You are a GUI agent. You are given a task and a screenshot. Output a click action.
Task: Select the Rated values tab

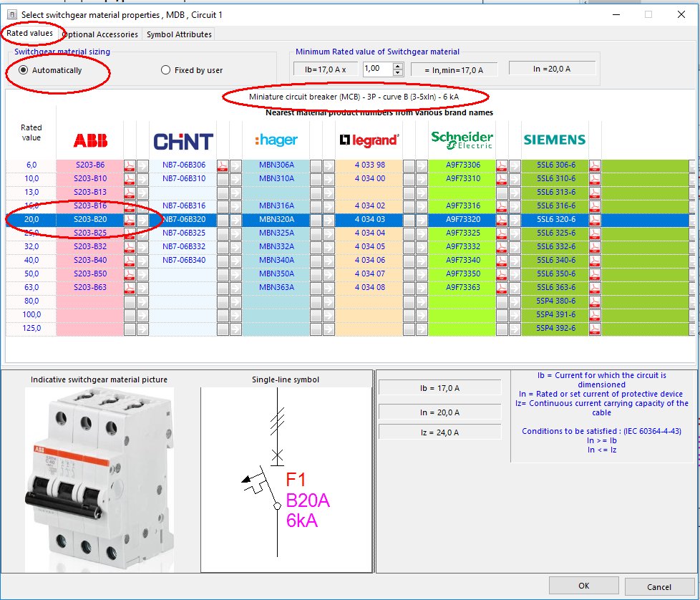pos(30,34)
